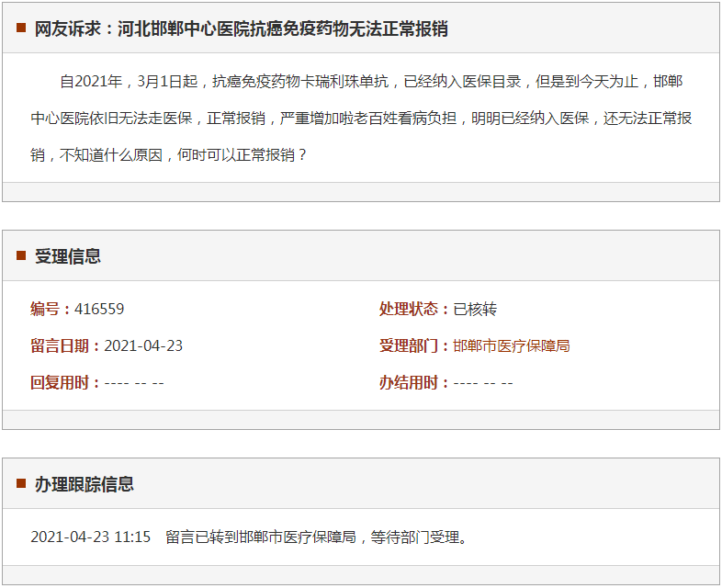Click the 留言日期 label
722x588 pixels.
coord(65,346)
